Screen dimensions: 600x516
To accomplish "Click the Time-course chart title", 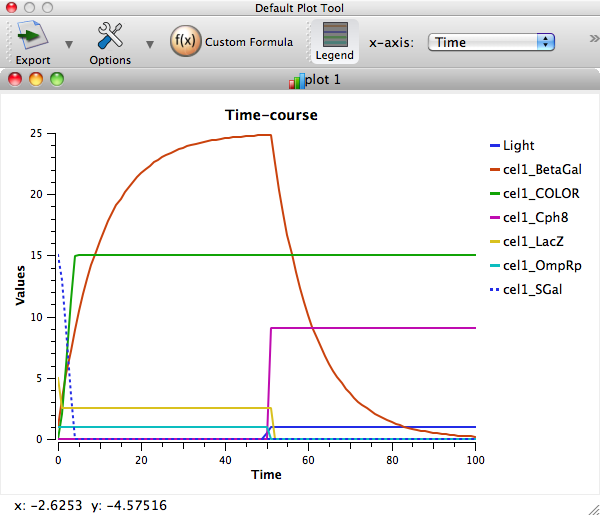I will point(268,115).
